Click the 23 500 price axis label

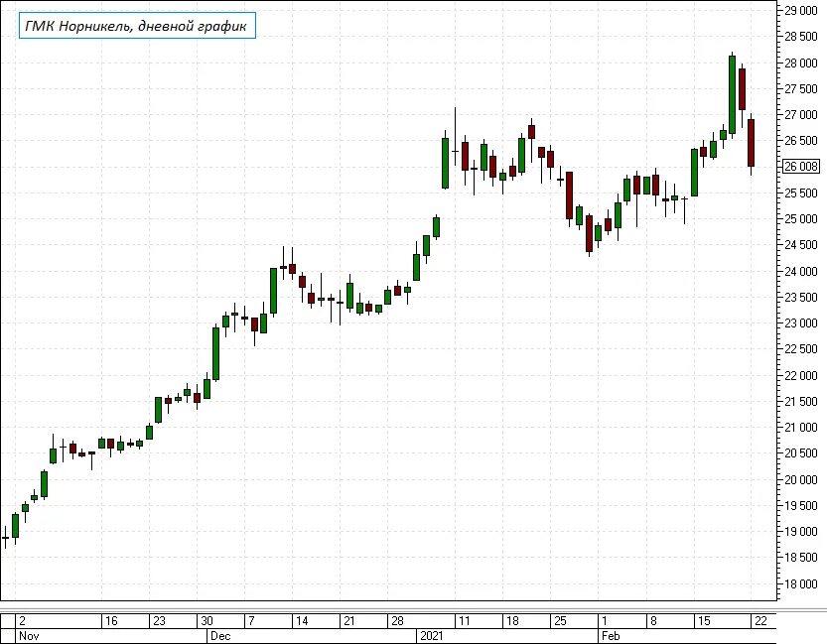point(801,297)
